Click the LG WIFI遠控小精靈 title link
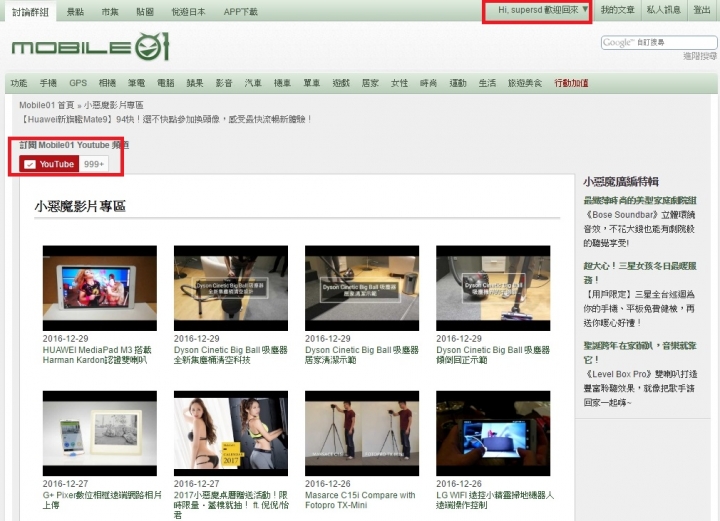The height and width of the screenshot is (521, 720). (x=495, y=500)
